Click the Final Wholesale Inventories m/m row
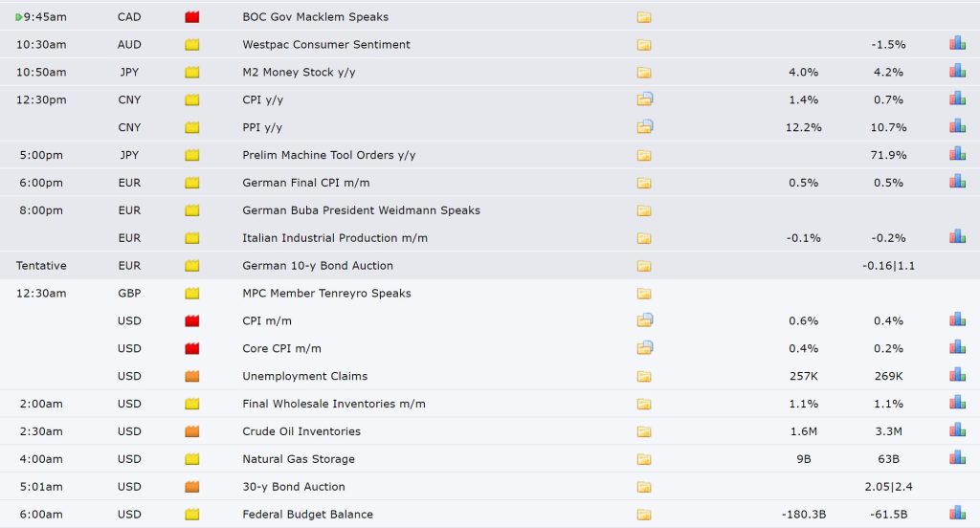 click(x=490, y=404)
